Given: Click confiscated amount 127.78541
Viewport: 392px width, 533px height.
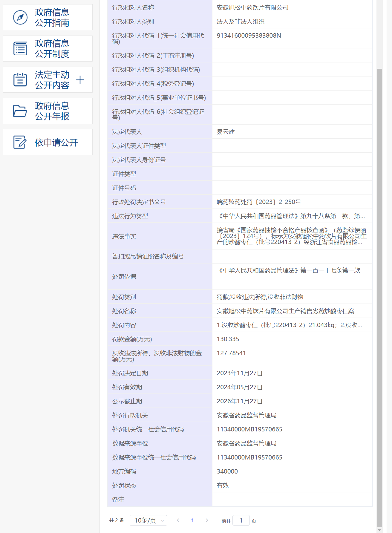Looking at the screenshot, I should [231, 353].
